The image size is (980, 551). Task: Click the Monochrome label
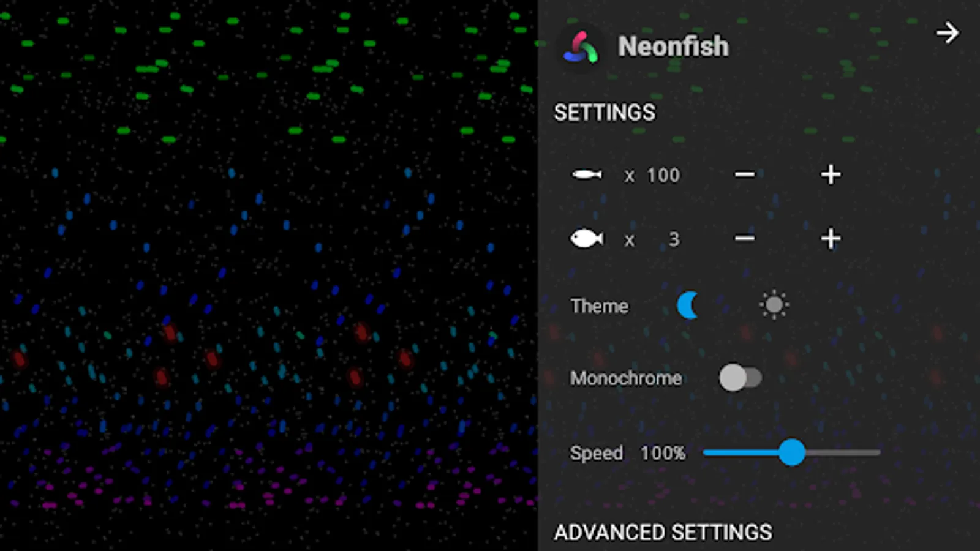point(626,378)
